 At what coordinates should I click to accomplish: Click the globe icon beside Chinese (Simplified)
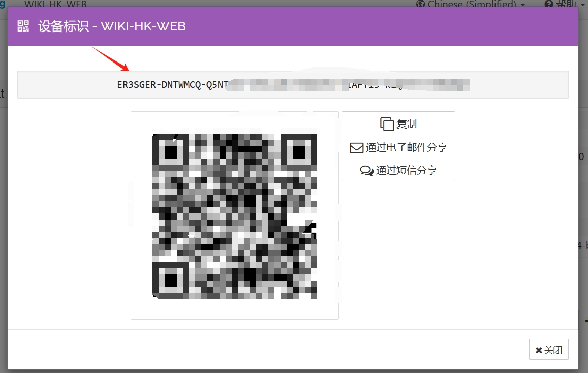[x=421, y=4]
